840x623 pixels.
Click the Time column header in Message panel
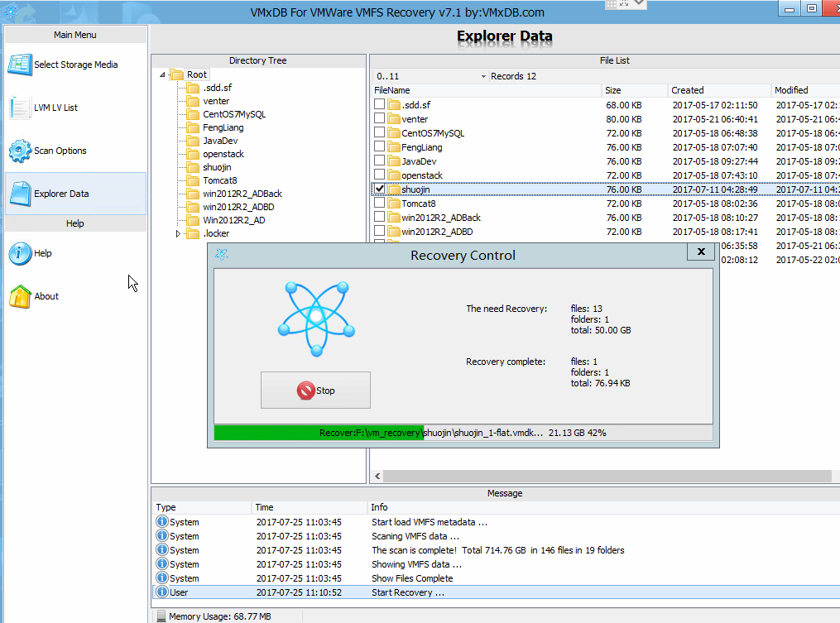(x=310, y=507)
